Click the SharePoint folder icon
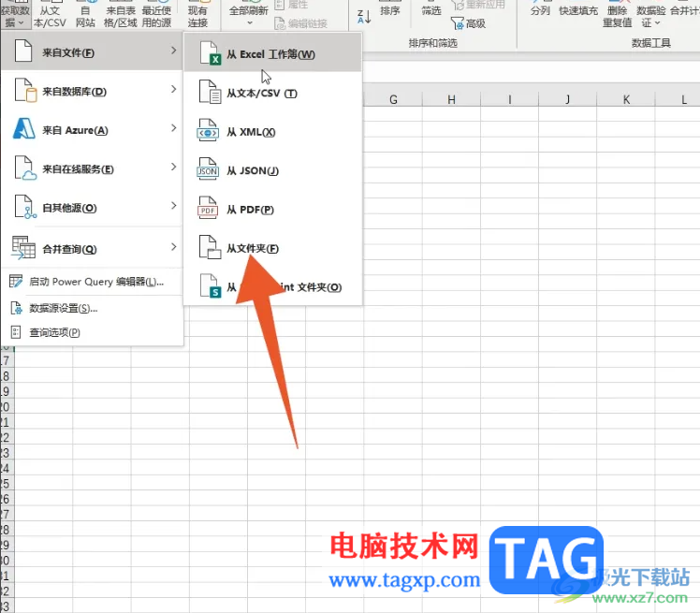The image size is (700, 613). [x=210, y=285]
